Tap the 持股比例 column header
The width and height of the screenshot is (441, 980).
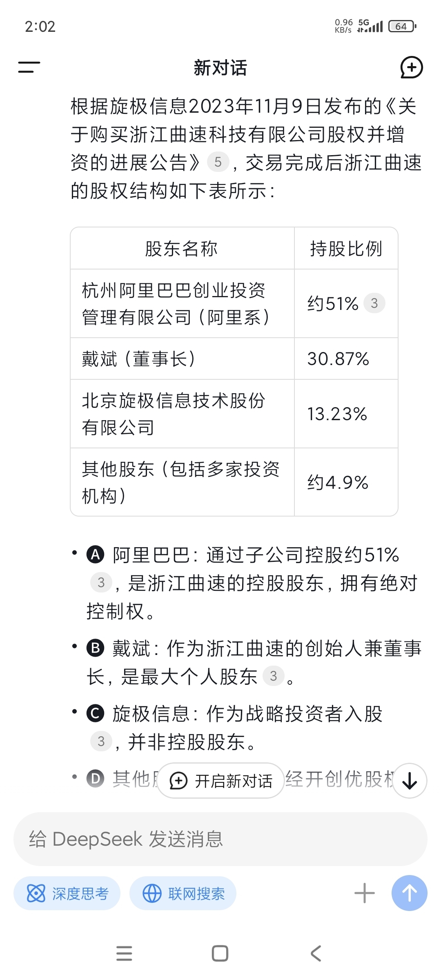[346, 248]
